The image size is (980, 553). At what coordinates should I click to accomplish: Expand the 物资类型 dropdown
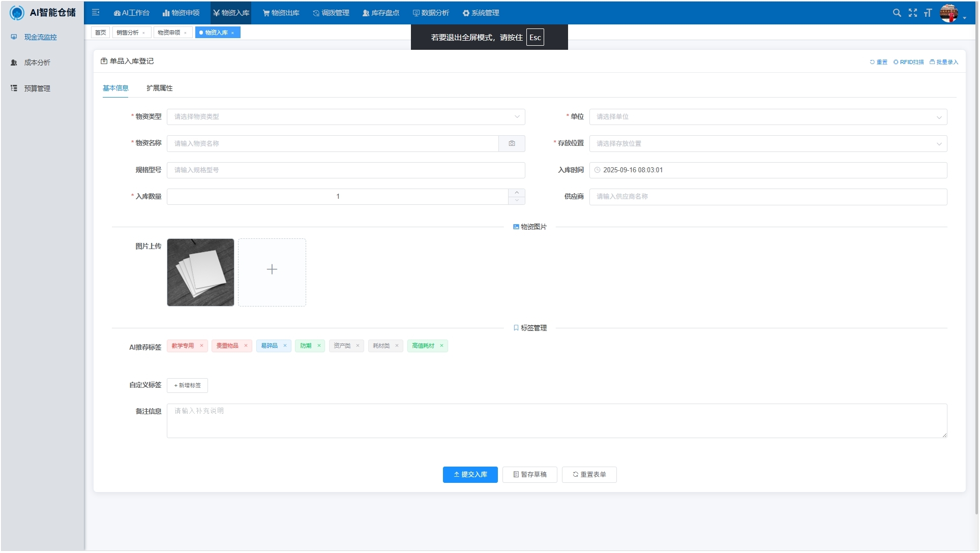pyautogui.click(x=346, y=117)
